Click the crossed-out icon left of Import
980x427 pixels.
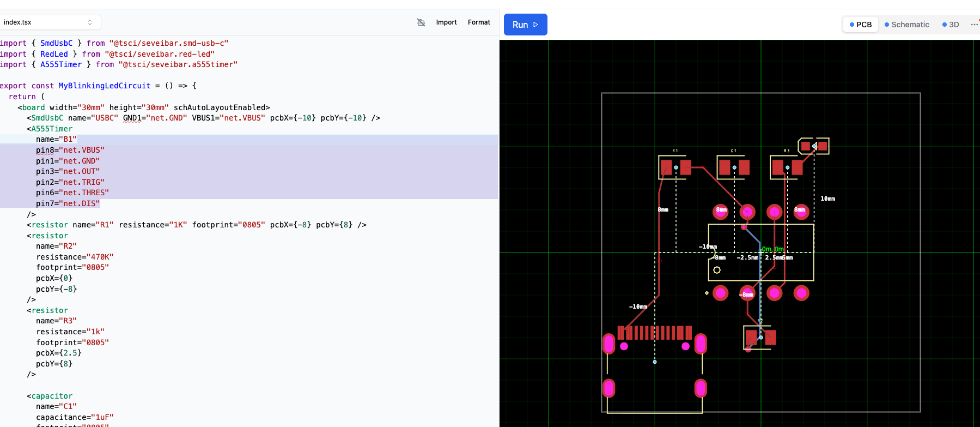pos(421,22)
